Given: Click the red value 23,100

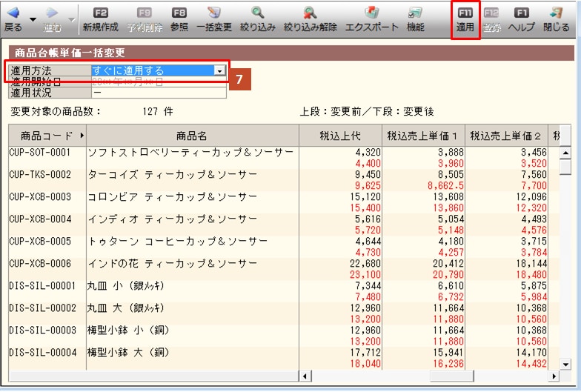Looking at the screenshot, I should 365,274.
